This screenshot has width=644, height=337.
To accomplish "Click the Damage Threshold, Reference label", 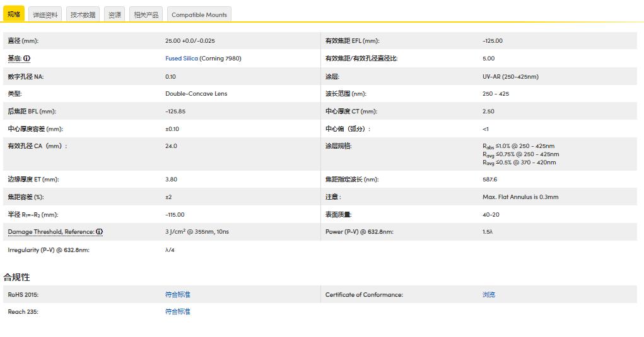I will [x=51, y=232].
